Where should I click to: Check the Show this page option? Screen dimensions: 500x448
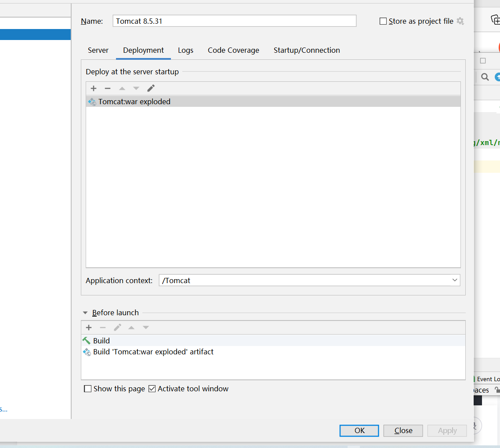tap(87, 389)
